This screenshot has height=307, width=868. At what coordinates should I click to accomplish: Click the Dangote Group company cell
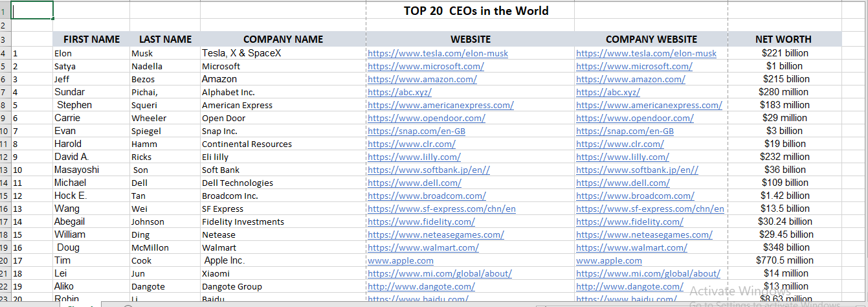[283, 286]
